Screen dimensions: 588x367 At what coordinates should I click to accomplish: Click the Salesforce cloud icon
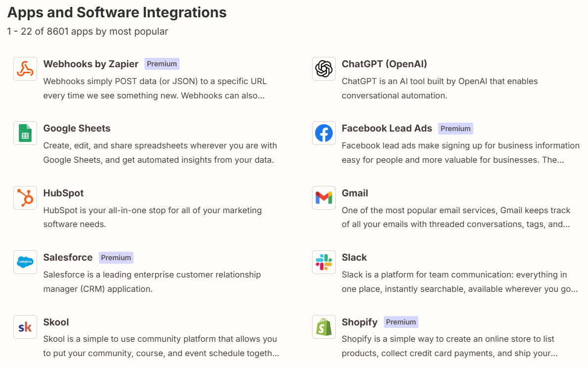[25, 262]
